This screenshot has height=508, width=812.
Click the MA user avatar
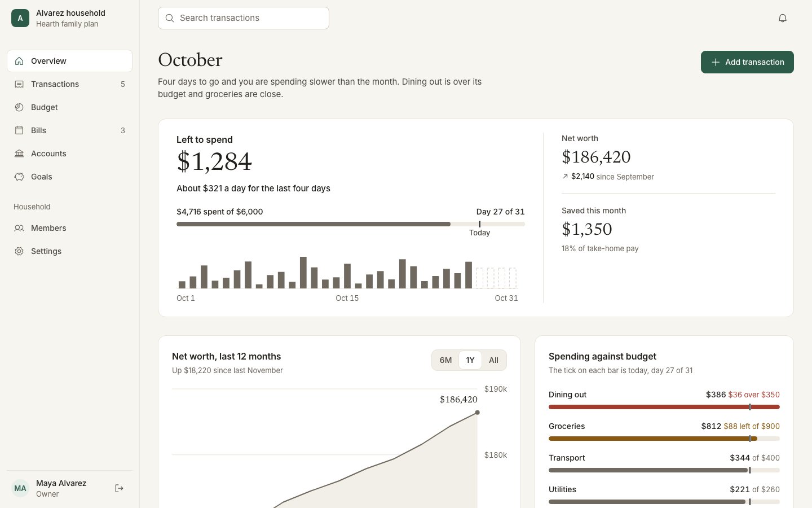(x=20, y=488)
